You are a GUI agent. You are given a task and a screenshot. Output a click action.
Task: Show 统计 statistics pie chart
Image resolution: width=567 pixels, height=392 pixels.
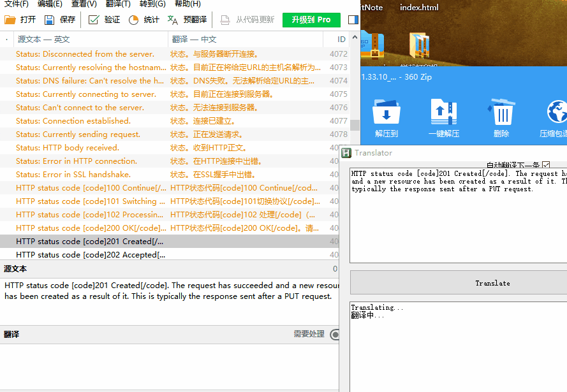tap(133, 20)
